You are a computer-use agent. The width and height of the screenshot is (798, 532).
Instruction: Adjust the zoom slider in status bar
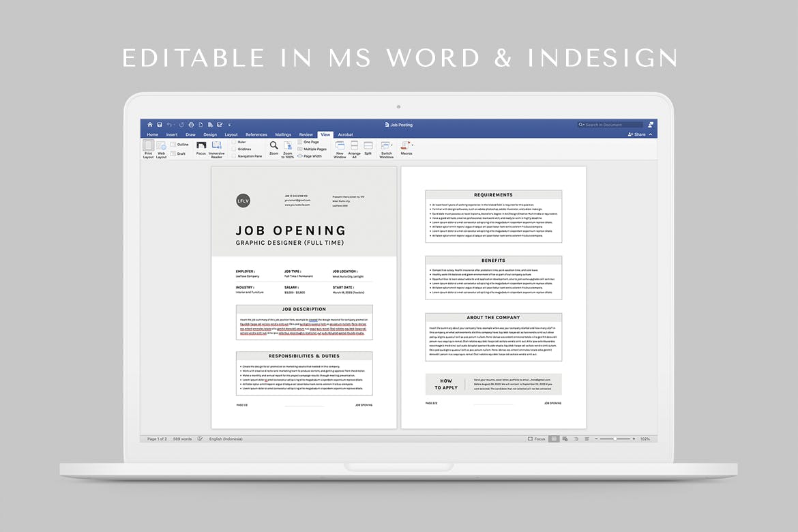pos(614,439)
